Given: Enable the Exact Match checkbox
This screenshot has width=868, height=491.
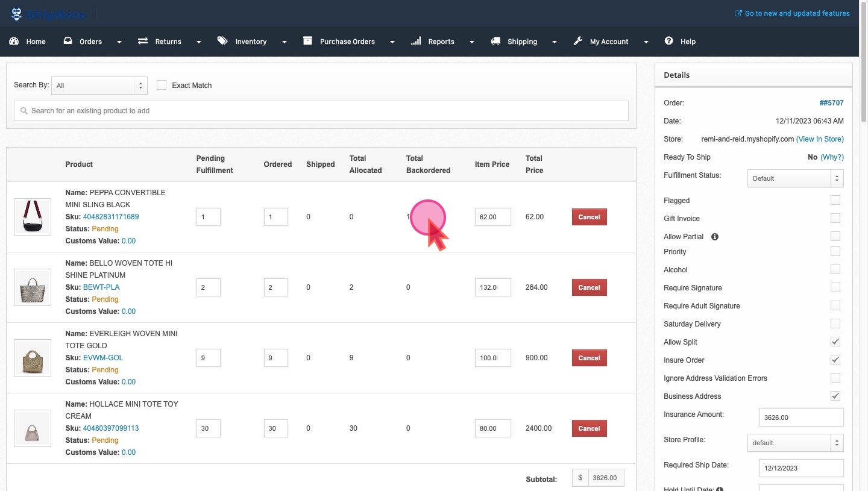Looking at the screenshot, I should click(x=162, y=85).
